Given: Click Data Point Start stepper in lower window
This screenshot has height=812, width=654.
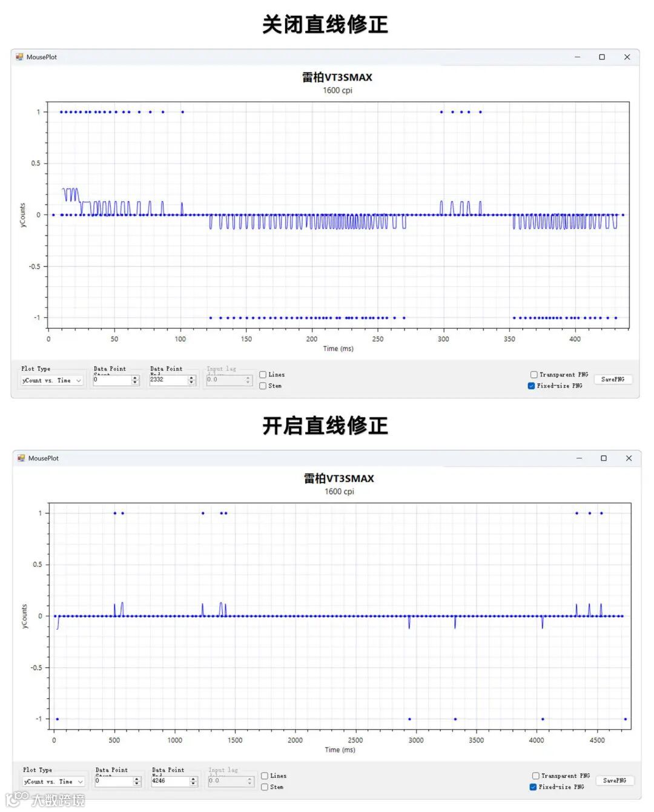Looking at the screenshot, I should pyautogui.click(x=137, y=782).
